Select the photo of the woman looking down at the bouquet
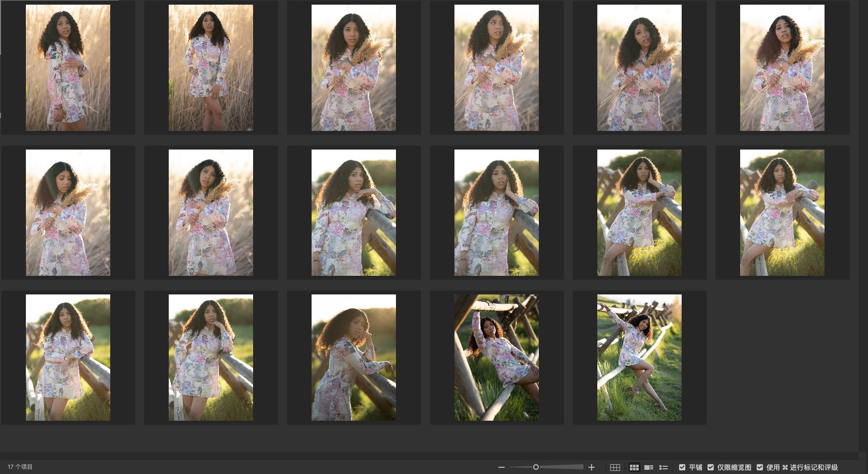Image resolution: width=868 pixels, height=474 pixels. tap(68, 213)
